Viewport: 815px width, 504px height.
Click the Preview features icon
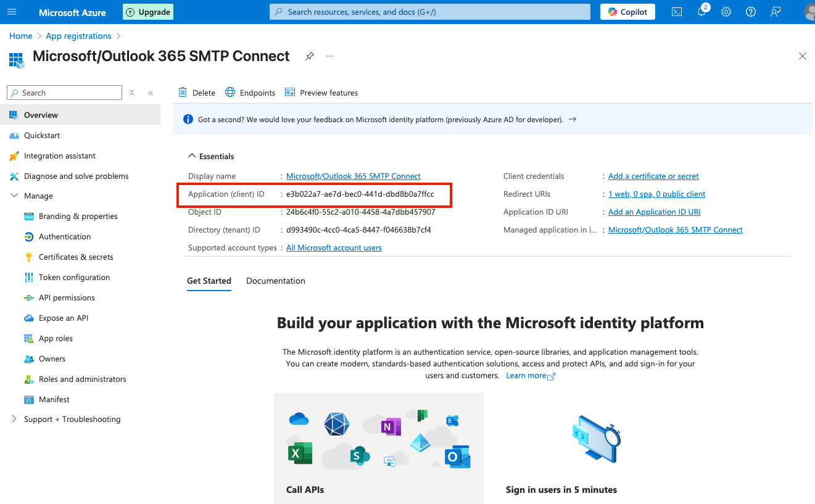pos(290,93)
